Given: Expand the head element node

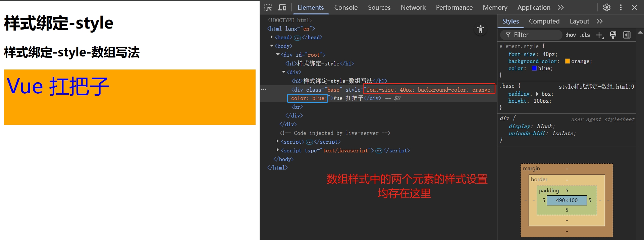Looking at the screenshot, I should coord(271,37).
